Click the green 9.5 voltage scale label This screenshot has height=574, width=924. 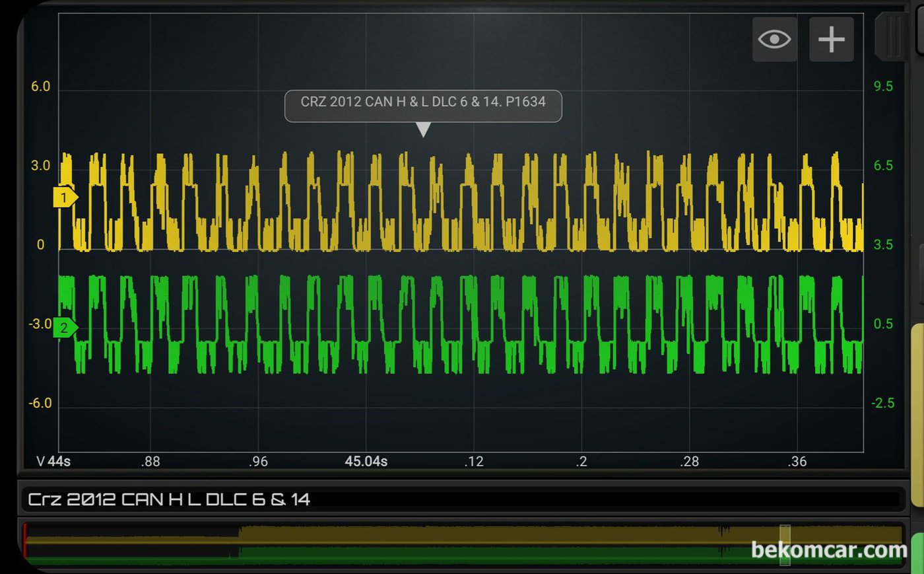tap(883, 87)
